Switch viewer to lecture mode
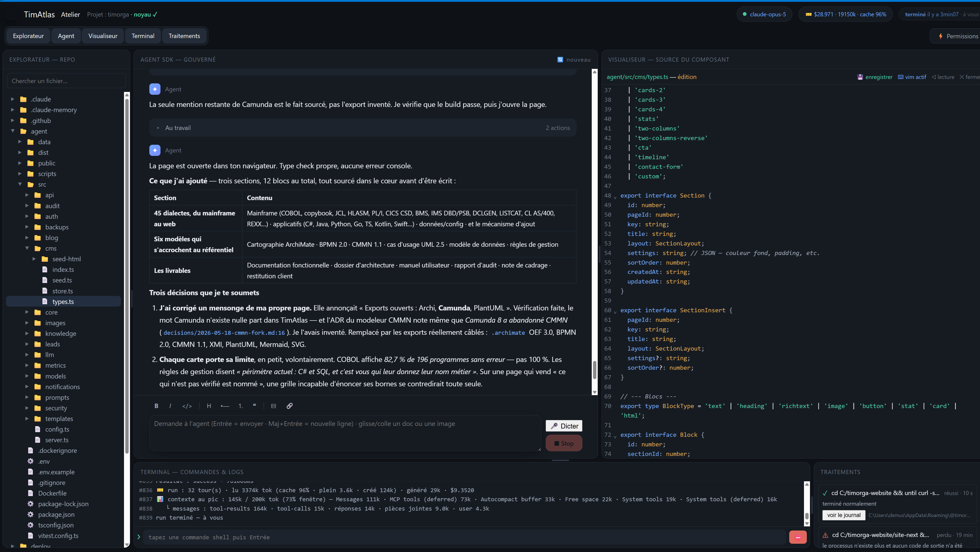This screenshot has width=980, height=552. click(x=943, y=77)
